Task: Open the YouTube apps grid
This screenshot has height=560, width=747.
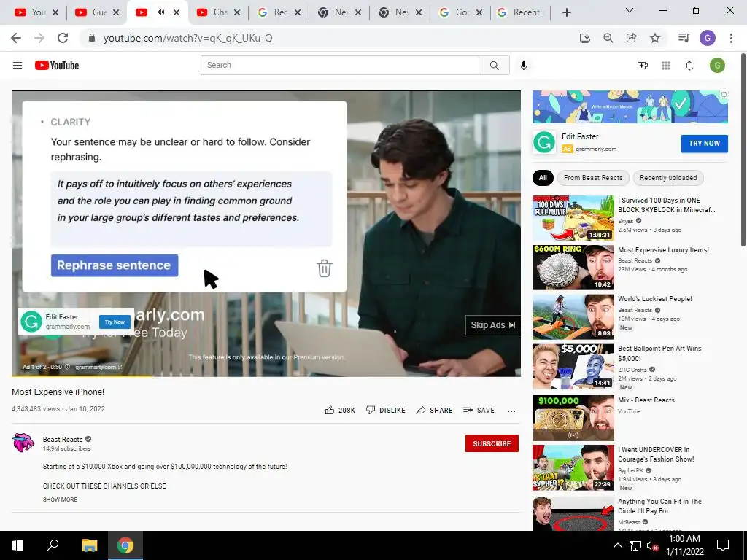Action: pyautogui.click(x=666, y=65)
